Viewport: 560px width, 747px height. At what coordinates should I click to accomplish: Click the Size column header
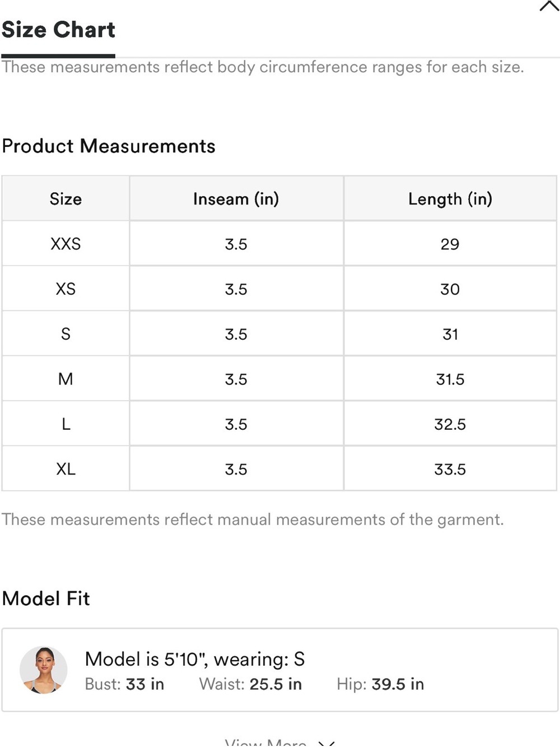[66, 199]
